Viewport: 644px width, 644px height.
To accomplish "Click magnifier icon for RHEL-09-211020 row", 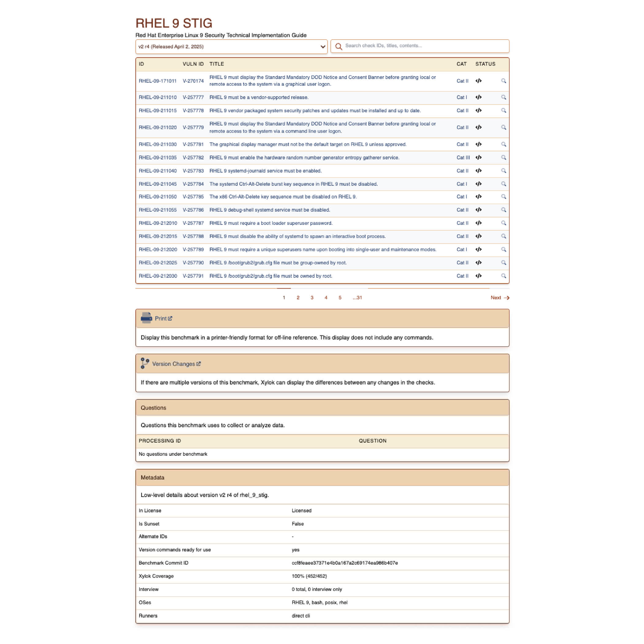I will pos(503,127).
